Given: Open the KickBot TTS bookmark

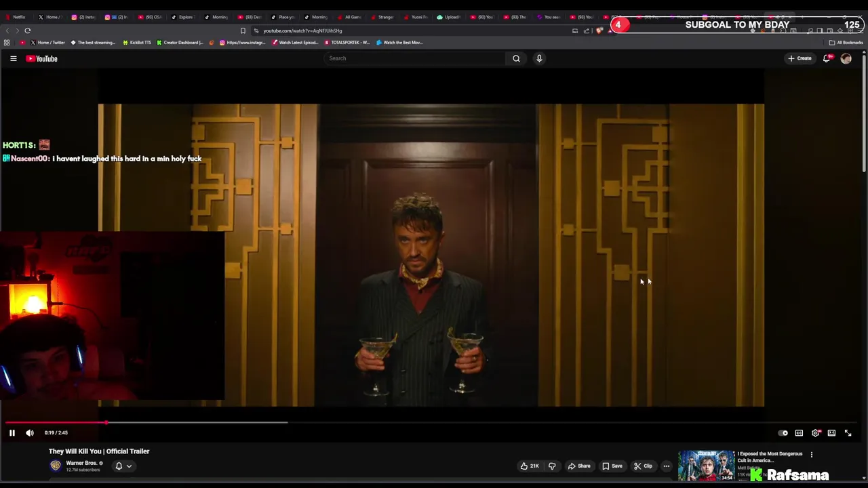Looking at the screenshot, I should 136,43.
